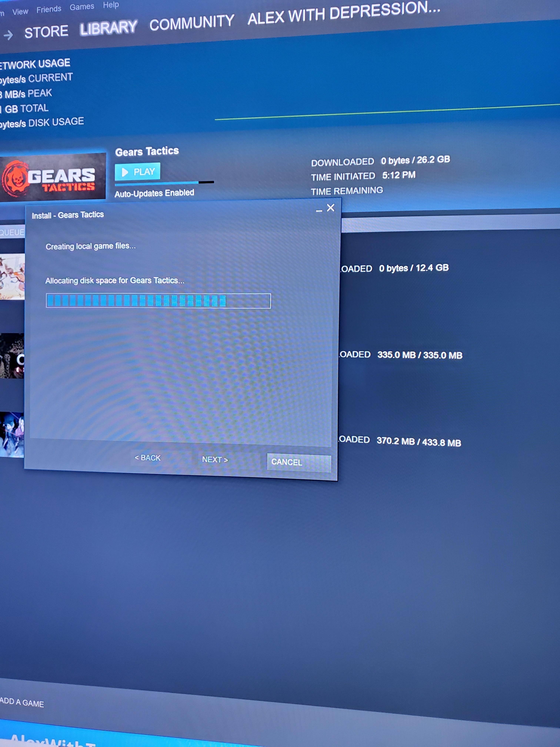Open the STORE section
The image size is (560, 747).
[x=46, y=32]
